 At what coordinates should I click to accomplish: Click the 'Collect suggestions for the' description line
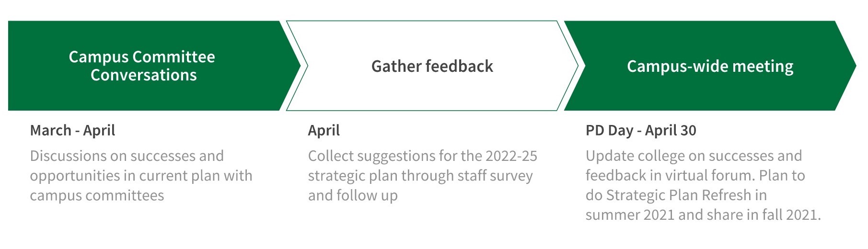395,156
